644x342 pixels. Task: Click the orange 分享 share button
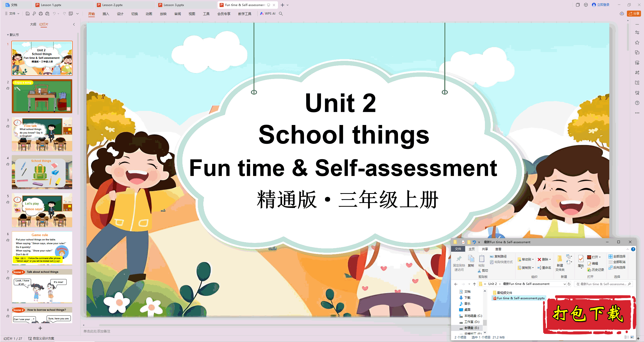pos(634,14)
